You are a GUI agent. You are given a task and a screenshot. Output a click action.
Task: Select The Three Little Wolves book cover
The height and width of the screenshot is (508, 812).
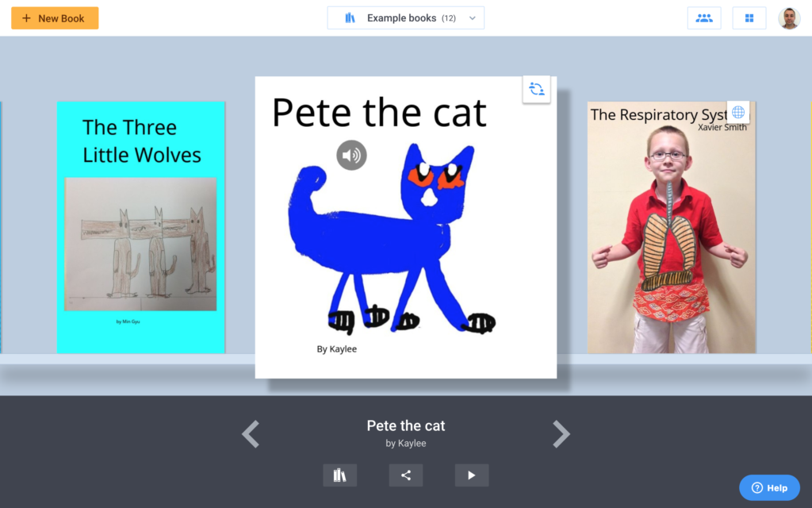click(x=140, y=227)
